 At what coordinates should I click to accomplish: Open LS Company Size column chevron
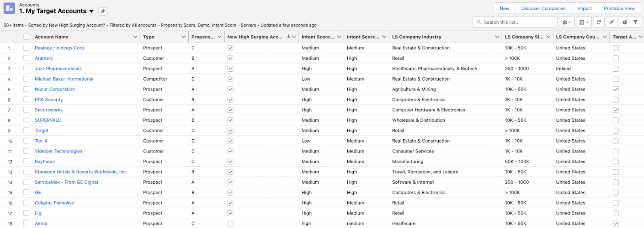[x=548, y=37]
